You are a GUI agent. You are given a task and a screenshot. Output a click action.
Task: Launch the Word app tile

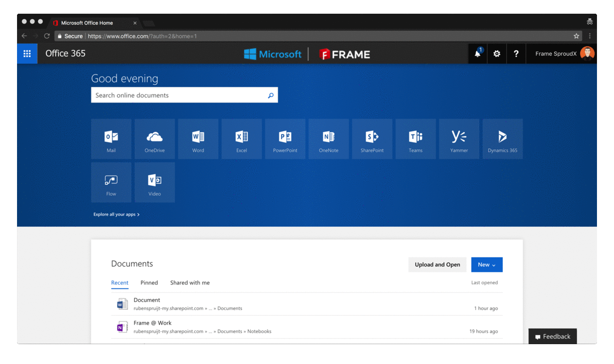(198, 139)
